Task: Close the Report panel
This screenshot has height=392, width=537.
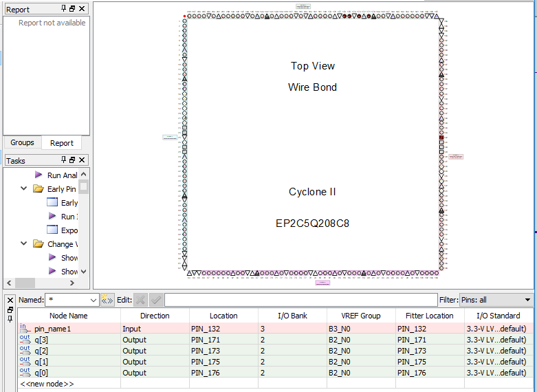Action: tap(82, 8)
